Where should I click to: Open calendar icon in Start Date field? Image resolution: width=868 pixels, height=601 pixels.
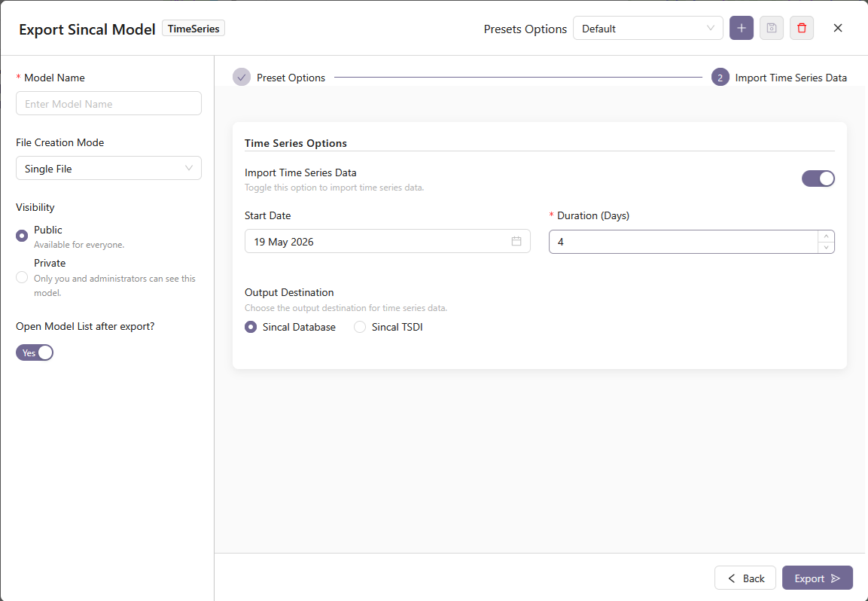pyautogui.click(x=516, y=242)
